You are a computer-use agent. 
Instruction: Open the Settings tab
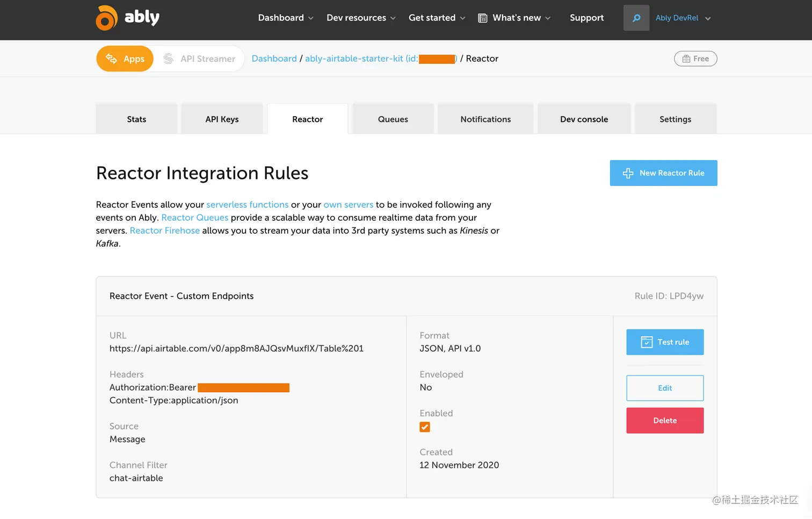click(675, 119)
